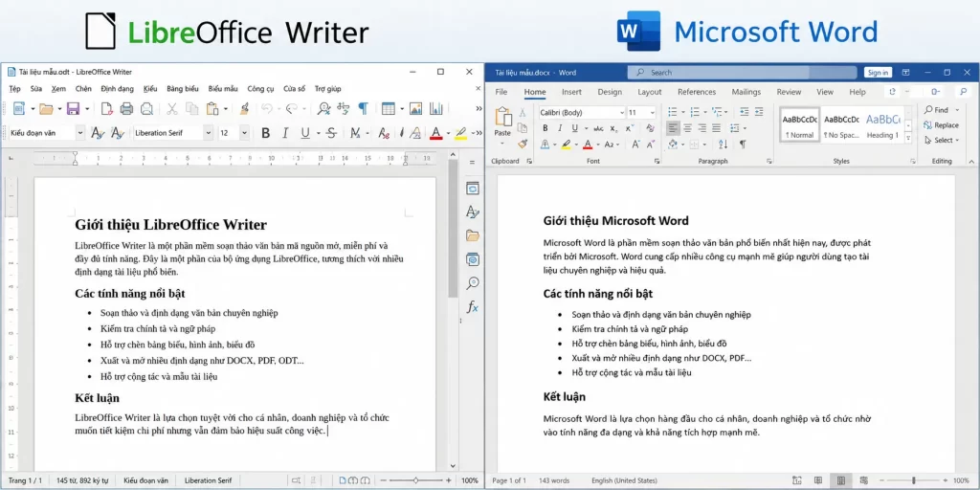Click Strikethrough icon in LibreOffice Writer
This screenshot has width=980, height=490.
pyautogui.click(x=332, y=132)
